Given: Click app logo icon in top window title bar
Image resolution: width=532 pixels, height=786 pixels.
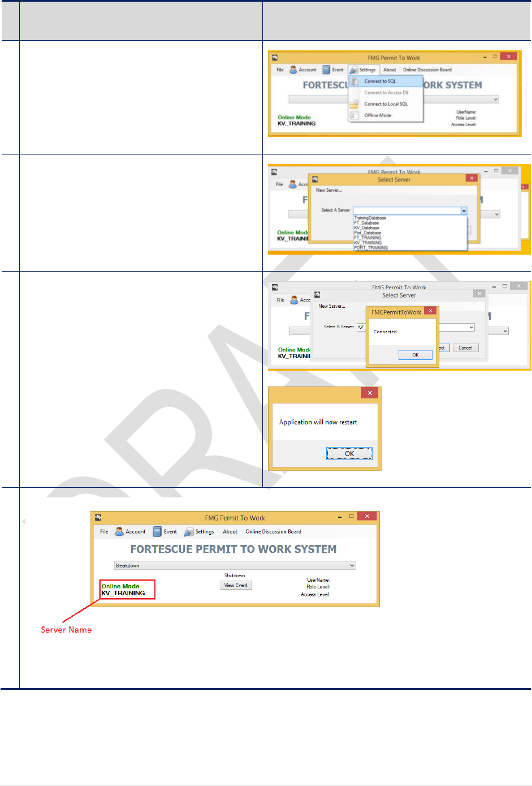Looking at the screenshot, I should tap(275, 57).
